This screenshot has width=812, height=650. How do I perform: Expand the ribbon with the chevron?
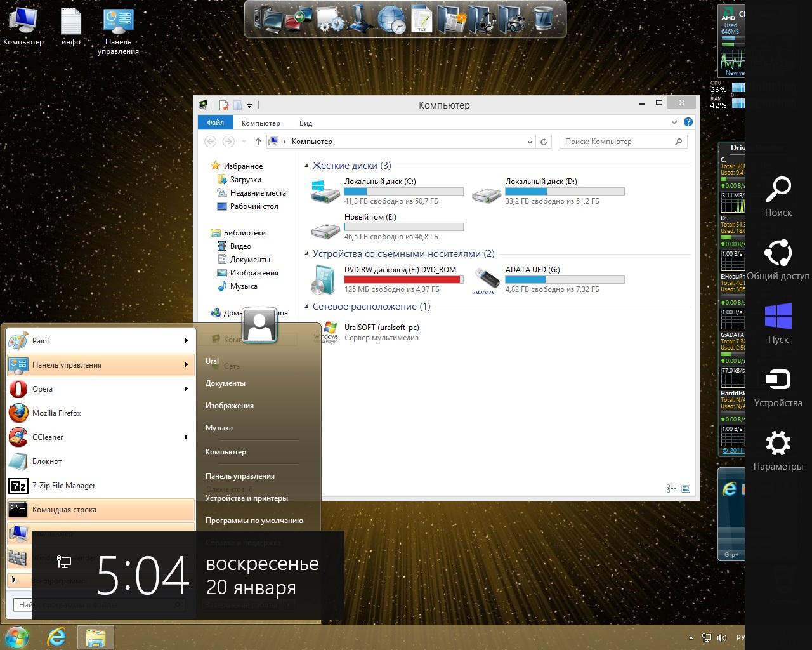[674, 122]
